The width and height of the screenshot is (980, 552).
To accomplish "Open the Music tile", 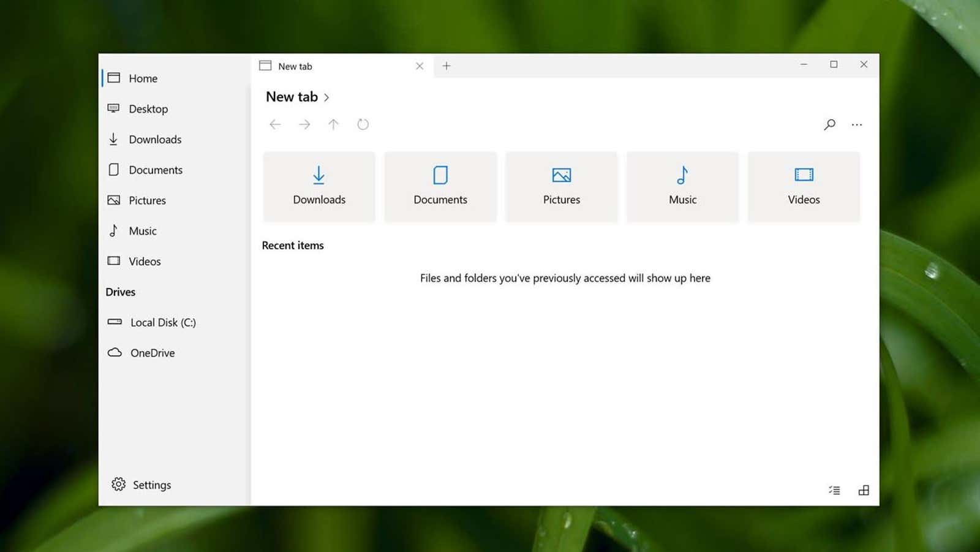I will pyautogui.click(x=682, y=187).
